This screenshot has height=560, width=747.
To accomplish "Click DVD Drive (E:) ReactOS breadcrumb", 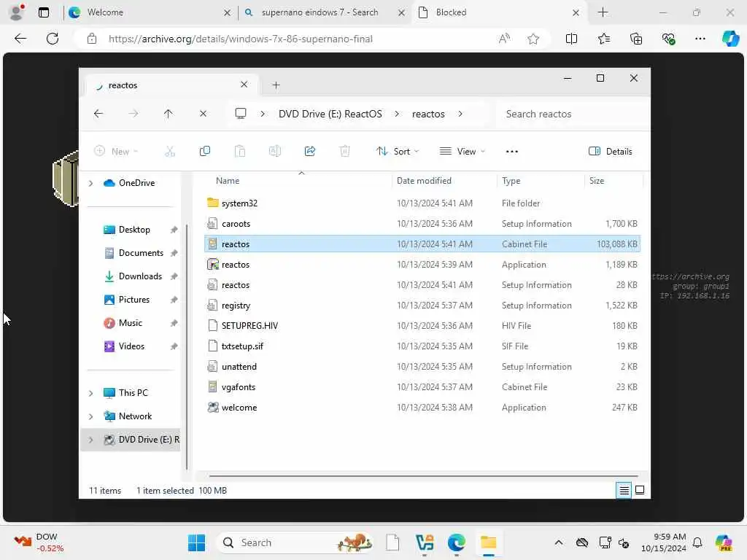I will coord(330,114).
